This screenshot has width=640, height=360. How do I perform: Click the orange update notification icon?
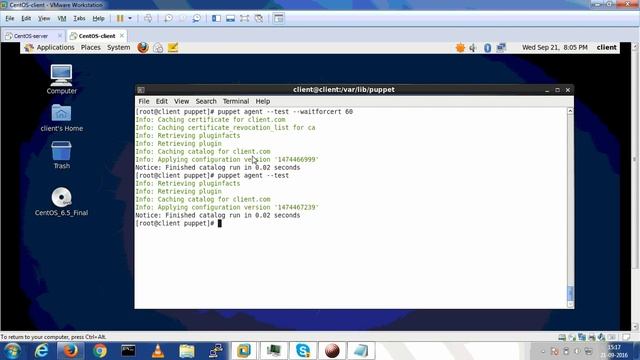[460, 48]
